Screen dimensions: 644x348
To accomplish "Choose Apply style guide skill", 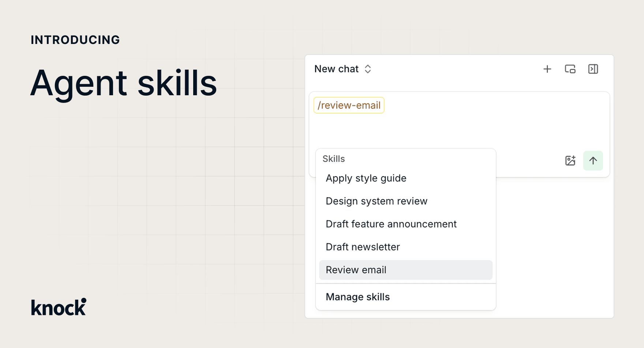I will (x=366, y=178).
